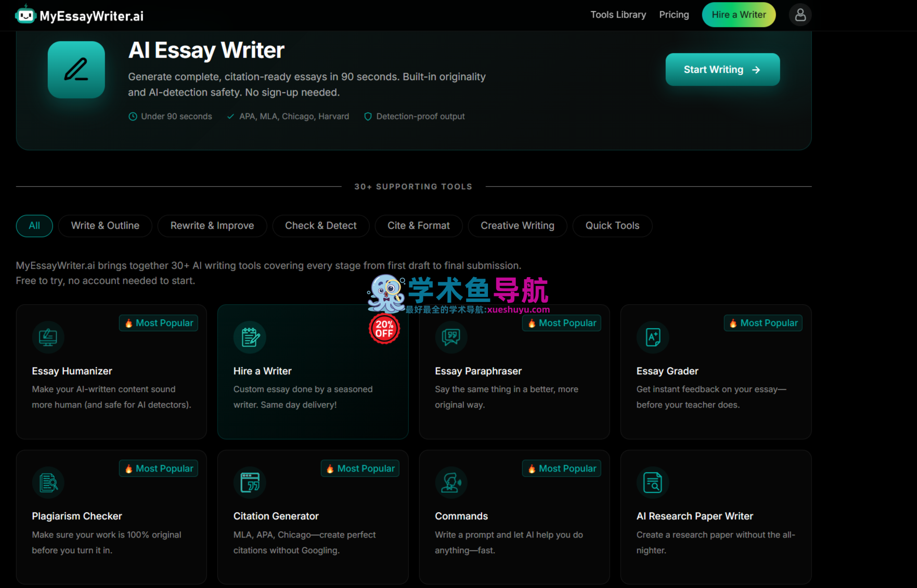Screen dimensions: 917x588
Task: Click the 30+ SUPPORTING TOOLS label
Action: pos(414,187)
